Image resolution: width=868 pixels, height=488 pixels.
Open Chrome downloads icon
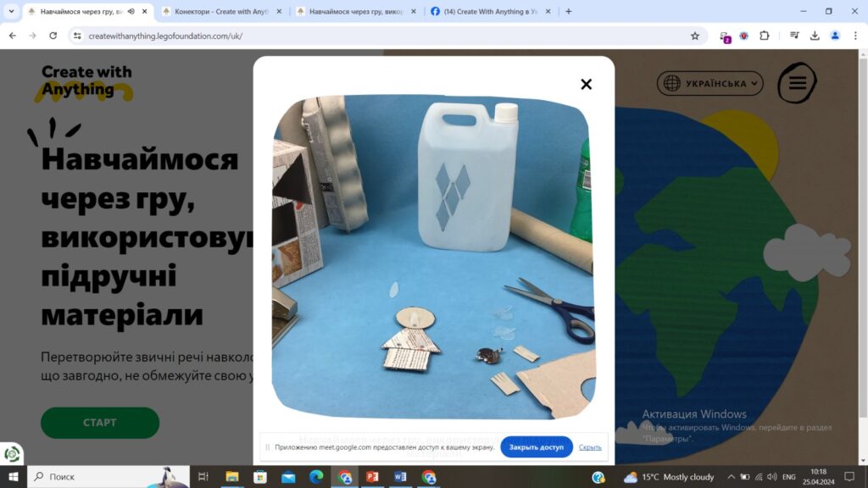click(815, 36)
